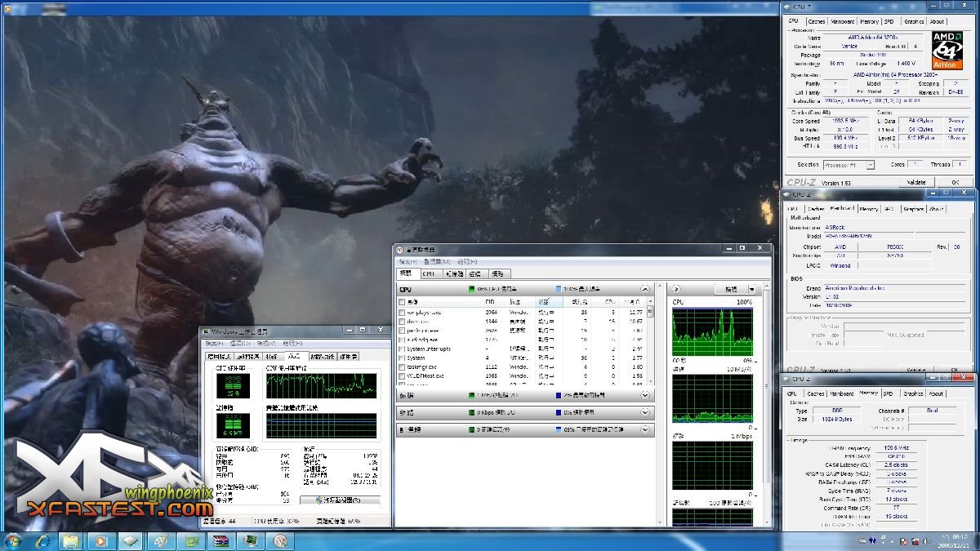This screenshot has height=551, width=980.
Task: Tick the taskmgr.exe process checkbox
Action: pyautogui.click(x=401, y=367)
